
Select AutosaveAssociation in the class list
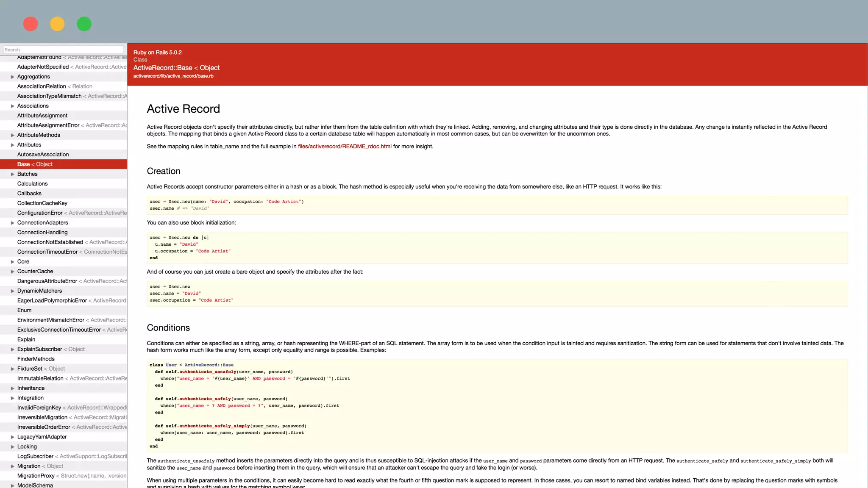tap(43, 155)
